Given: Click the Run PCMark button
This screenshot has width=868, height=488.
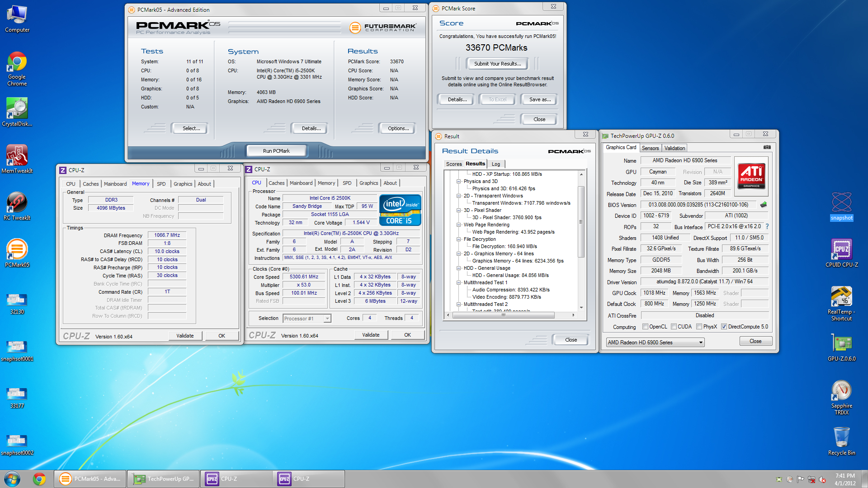Looking at the screenshot, I should coord(276,151).
